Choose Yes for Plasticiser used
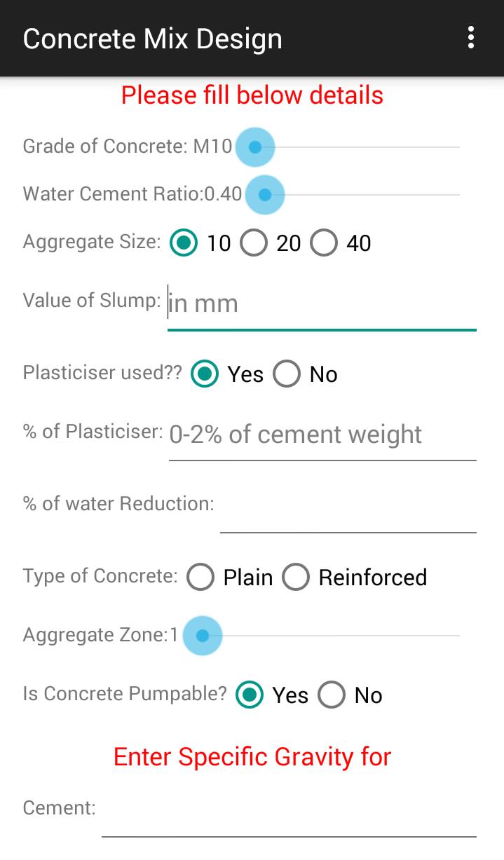Screen dimensions: 504x860 click(x=203, y=374)
